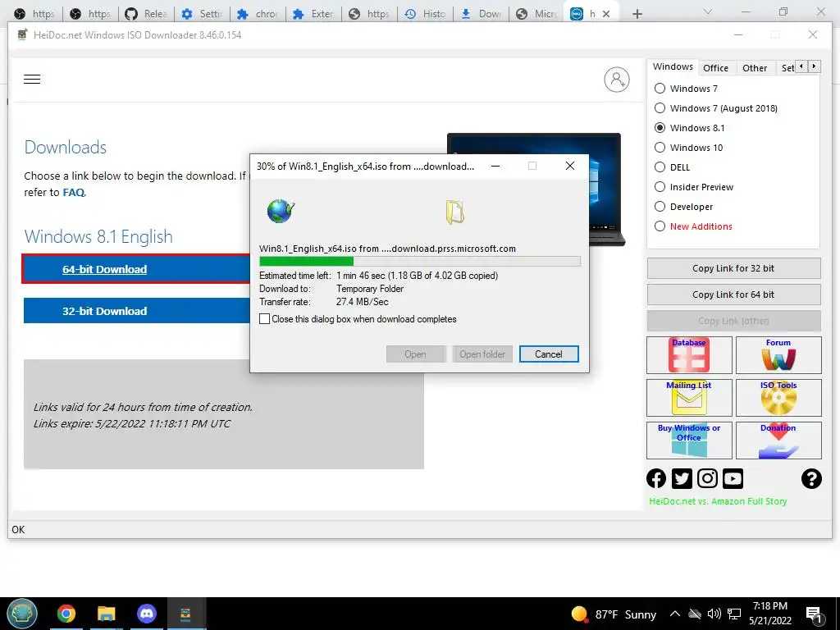Click the globe icon in download dialog

[x=281, y=211]
